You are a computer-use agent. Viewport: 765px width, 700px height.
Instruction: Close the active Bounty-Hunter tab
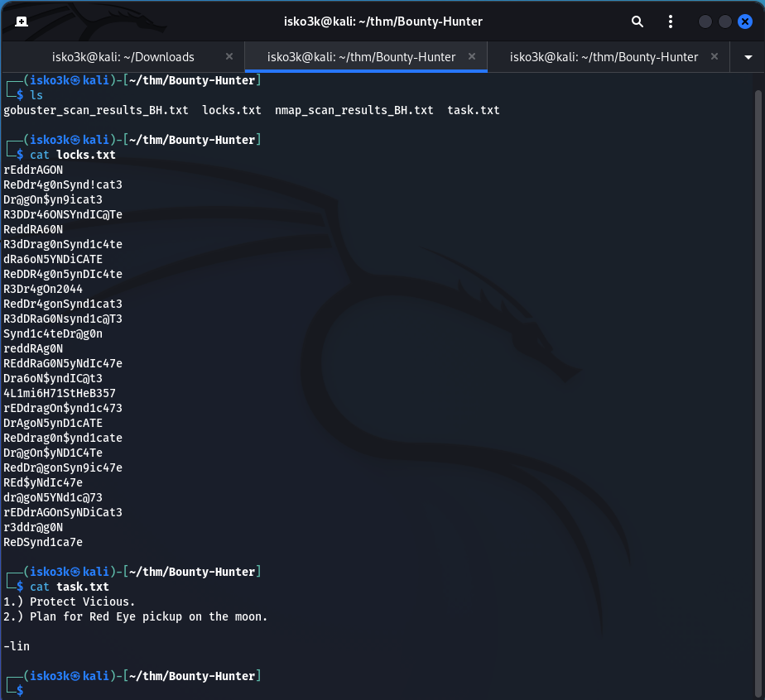point(472,57)
